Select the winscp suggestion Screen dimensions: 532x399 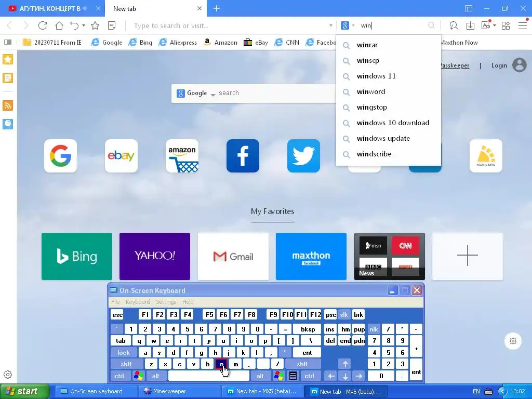pos(389,60)
